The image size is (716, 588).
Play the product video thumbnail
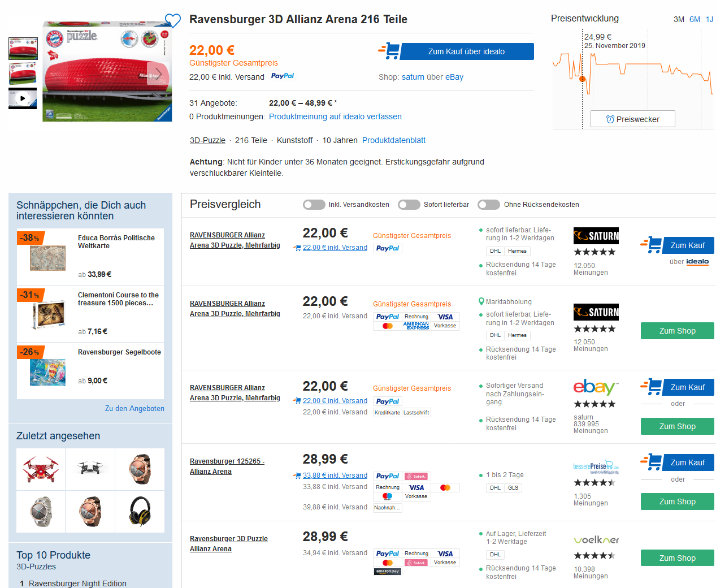[23, 98]
